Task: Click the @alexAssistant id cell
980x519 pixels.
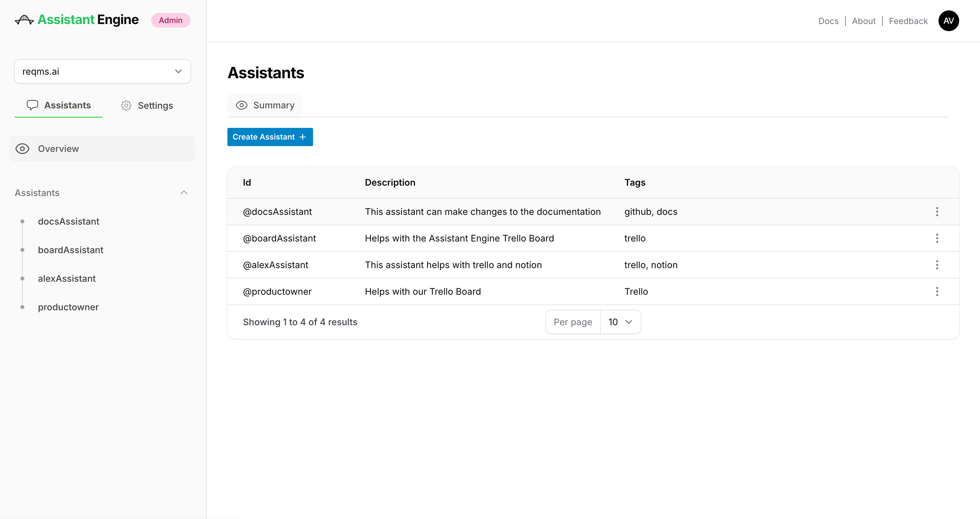Action: pyautogui.click(x=275, y=265)
